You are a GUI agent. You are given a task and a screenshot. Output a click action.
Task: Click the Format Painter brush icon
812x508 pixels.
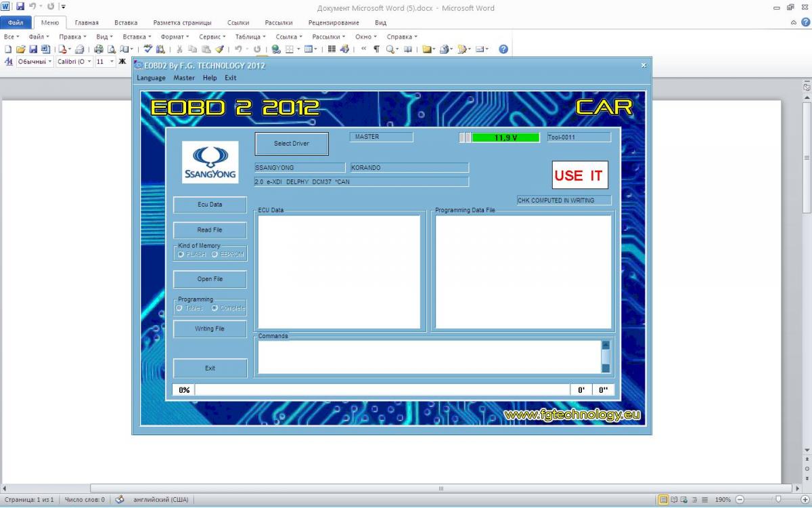(x=219, y=49)
